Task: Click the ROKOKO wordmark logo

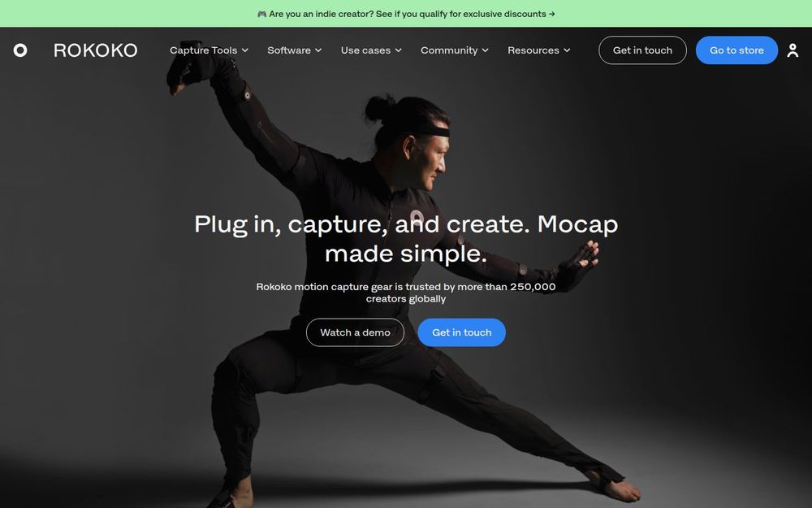Action: point(96,50)
